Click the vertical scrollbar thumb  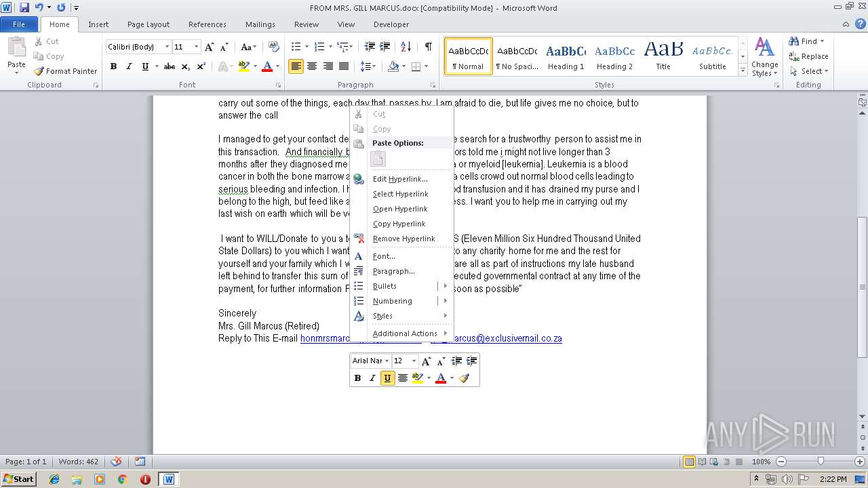[863, 287]
